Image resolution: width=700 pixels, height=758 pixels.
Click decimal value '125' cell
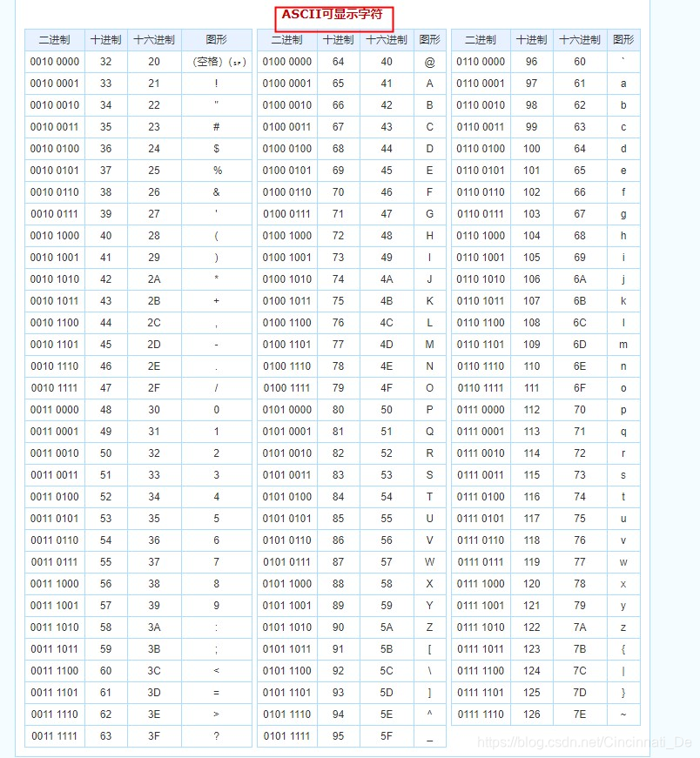(532, 693)
